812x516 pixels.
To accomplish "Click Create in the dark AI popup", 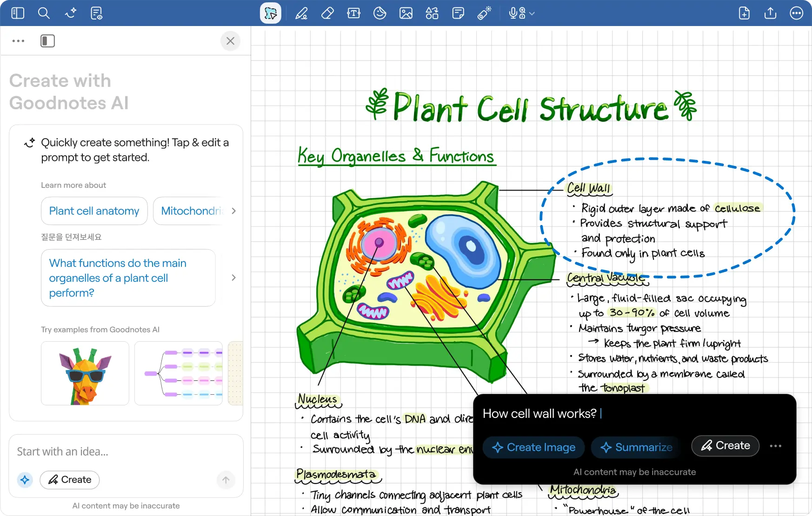I will (725, 446).
